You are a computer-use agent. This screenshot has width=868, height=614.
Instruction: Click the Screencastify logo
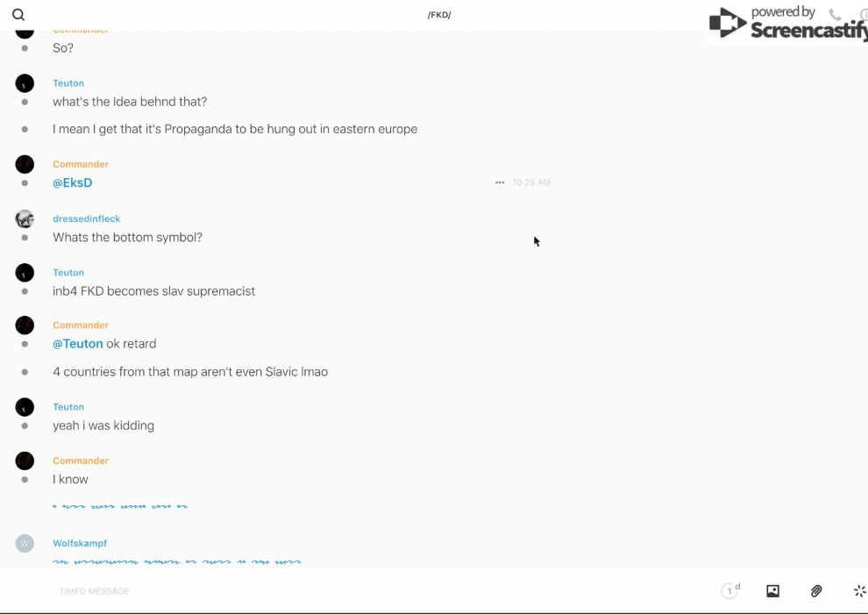[786, 24]
